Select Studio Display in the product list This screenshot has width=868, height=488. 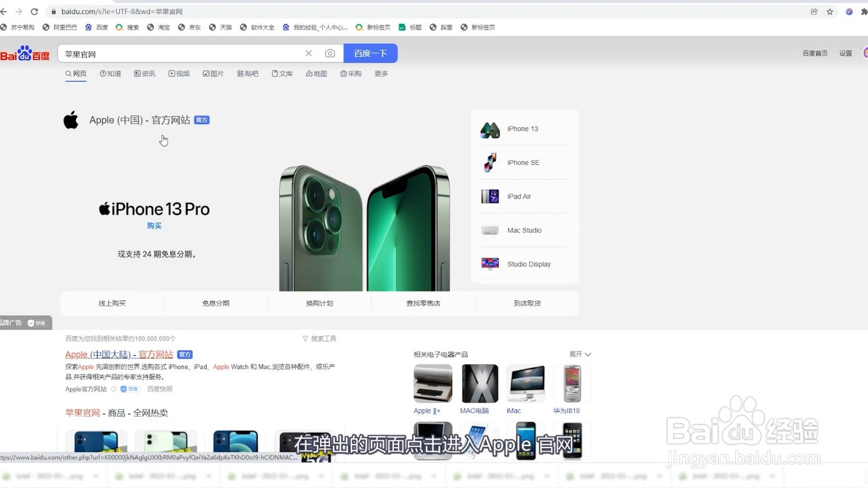pos(525,264)
